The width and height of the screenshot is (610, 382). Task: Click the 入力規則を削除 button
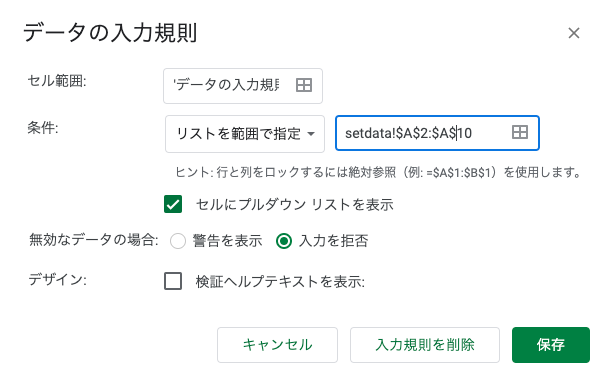[x=425, y=345]
